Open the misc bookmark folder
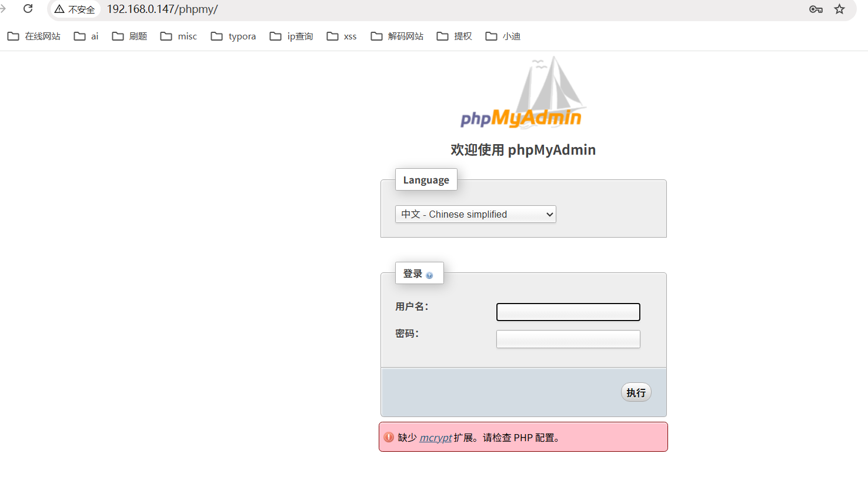 click(179, 36)
